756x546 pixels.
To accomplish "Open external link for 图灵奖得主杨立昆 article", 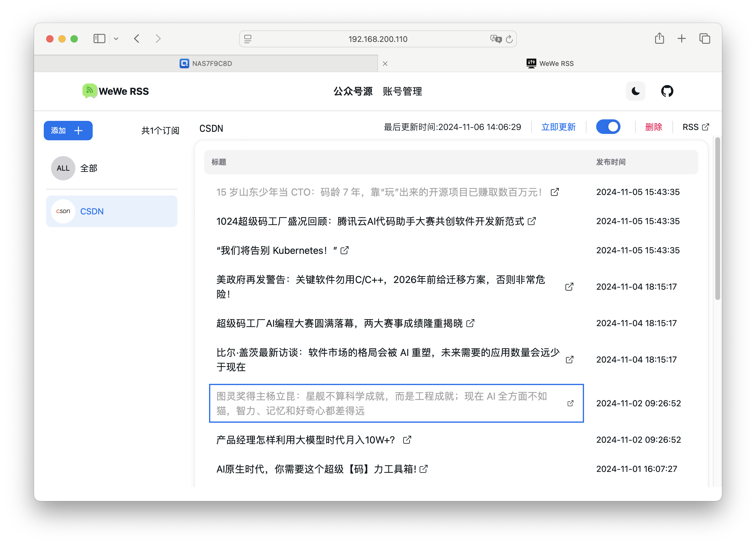I will coord(570,403).
